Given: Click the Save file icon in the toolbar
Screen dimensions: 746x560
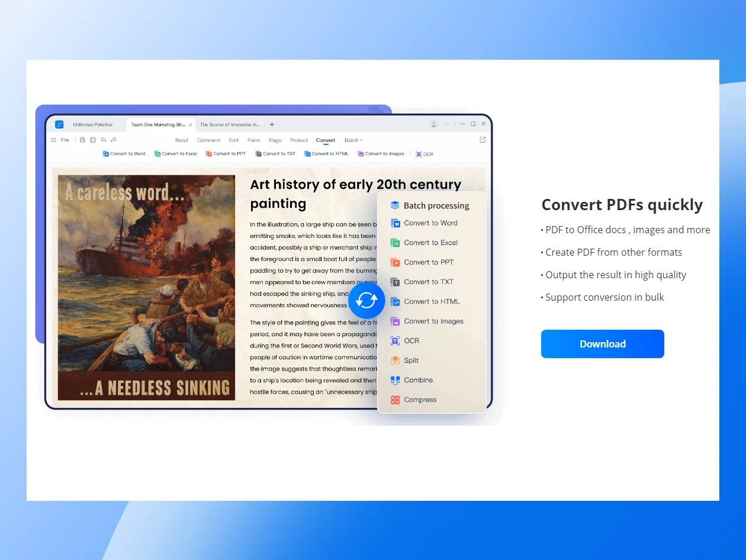Looking at the screenshot, I should tap(82, 140).
